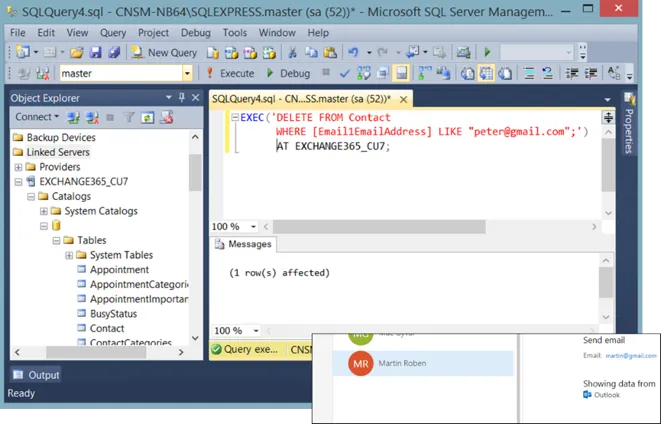The height and width of the screenshot is (424, 661).
Task: Open the View menu
Action: tap(77, 32)
